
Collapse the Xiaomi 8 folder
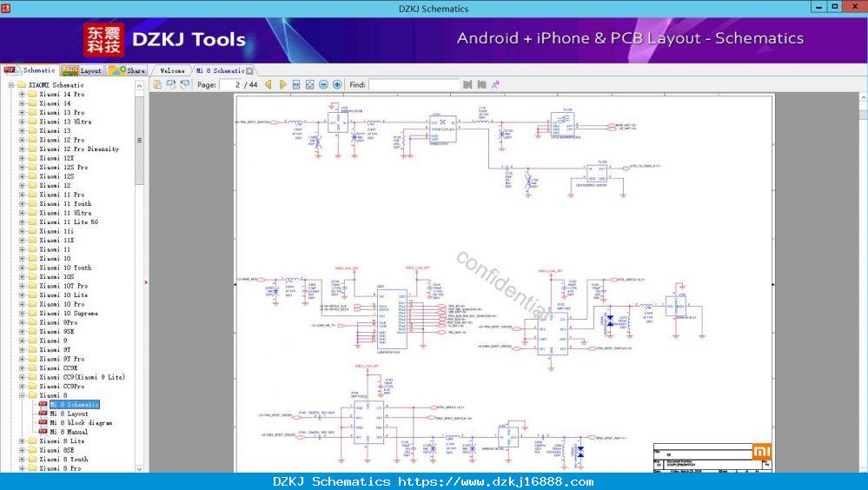[x=22, y=395]
